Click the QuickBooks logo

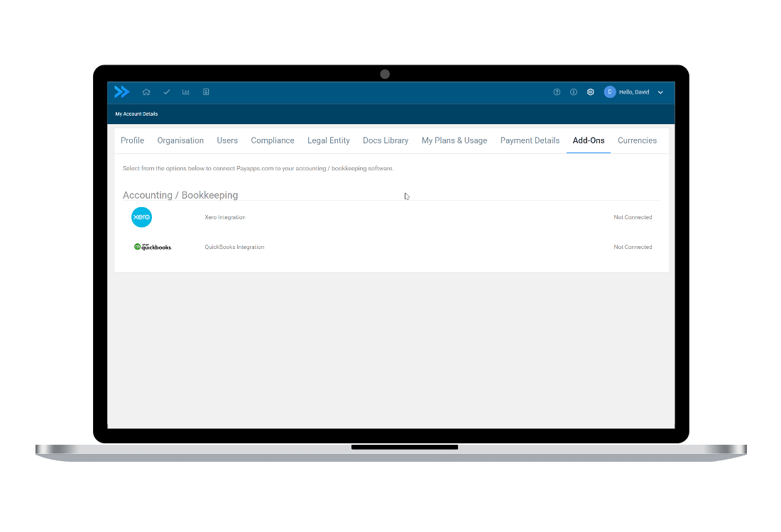click(x=153, y=247)
